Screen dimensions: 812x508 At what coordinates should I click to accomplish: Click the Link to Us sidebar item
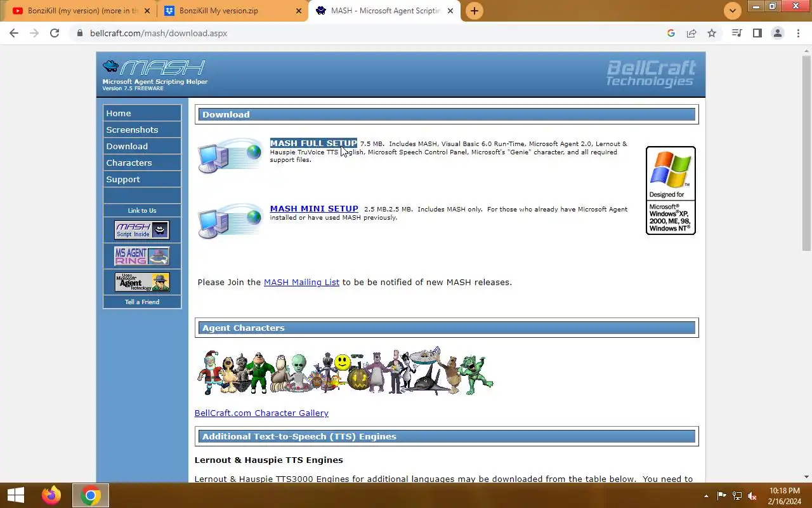coord(142,210)
